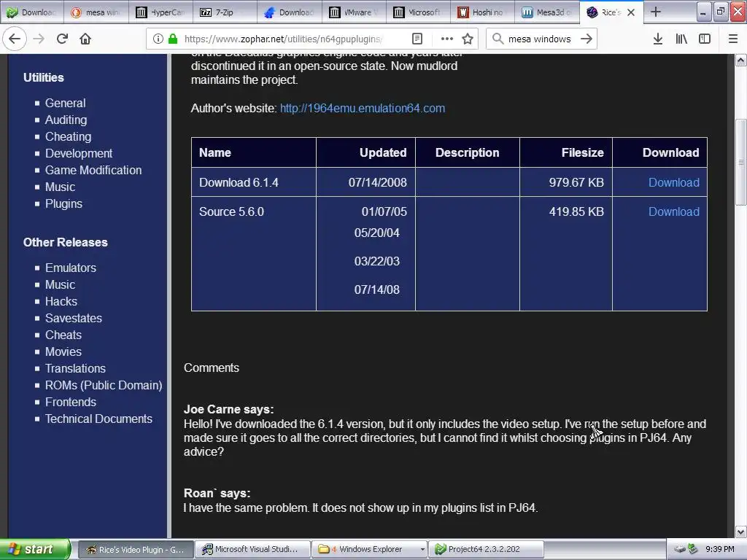747x560 pixels.
Task: Download the Source 5.6.0 file
Action: coord(673,211)
